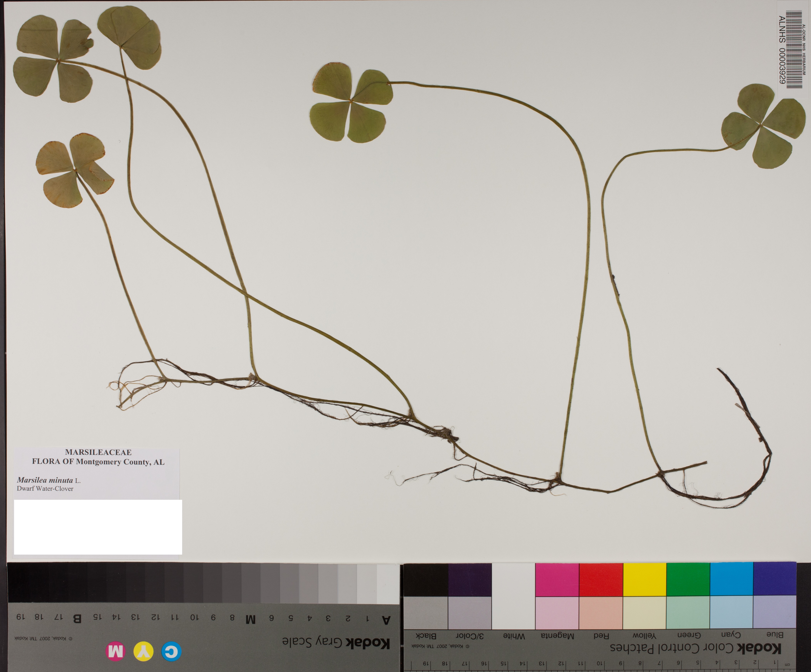The image size is (811, 672).
Task: Click the MARSILEACEAE family heading
Action: point(98,452)
